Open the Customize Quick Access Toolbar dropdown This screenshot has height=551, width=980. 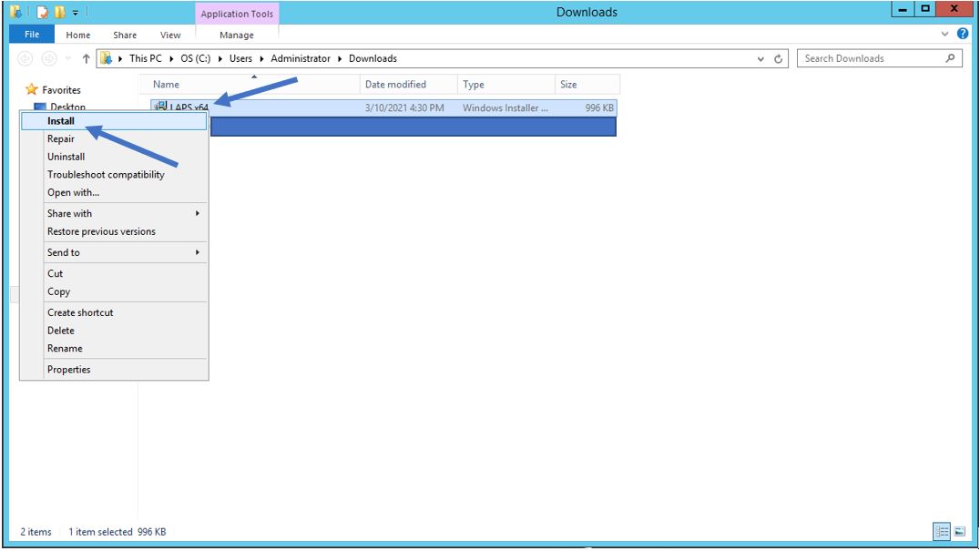[75, 13]
